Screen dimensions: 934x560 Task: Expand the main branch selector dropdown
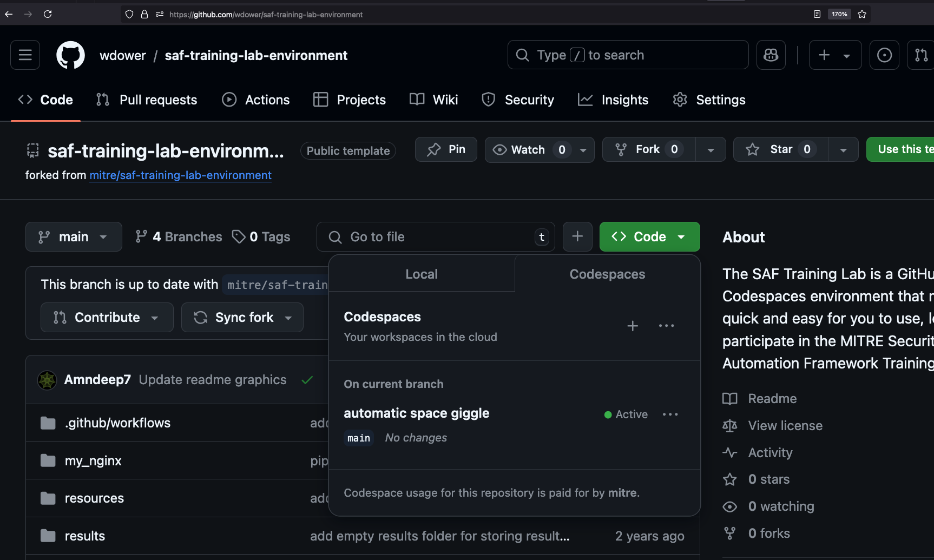tap(74, 237)
